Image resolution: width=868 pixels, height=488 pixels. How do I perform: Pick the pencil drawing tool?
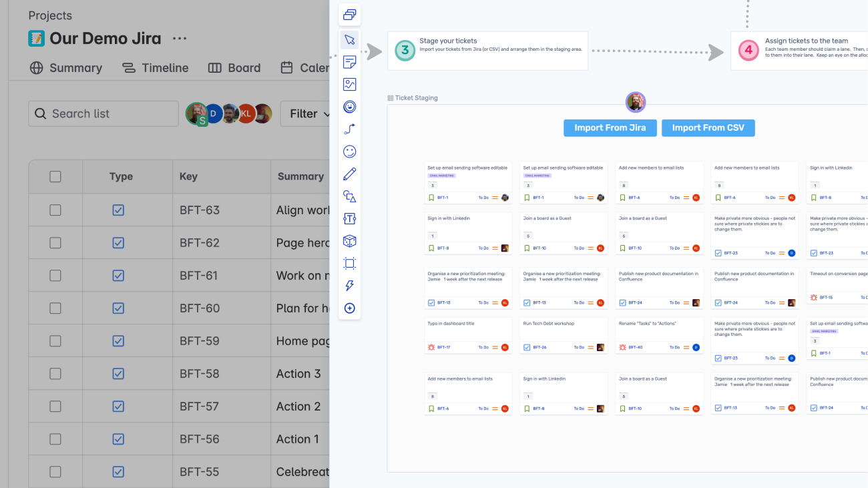click(x=349, y=174)
